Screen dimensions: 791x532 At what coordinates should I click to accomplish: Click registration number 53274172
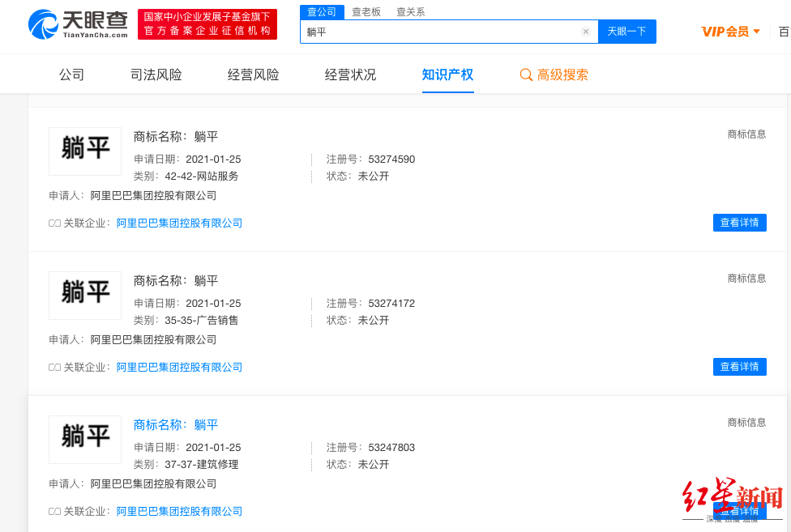[x=391, y=304]
